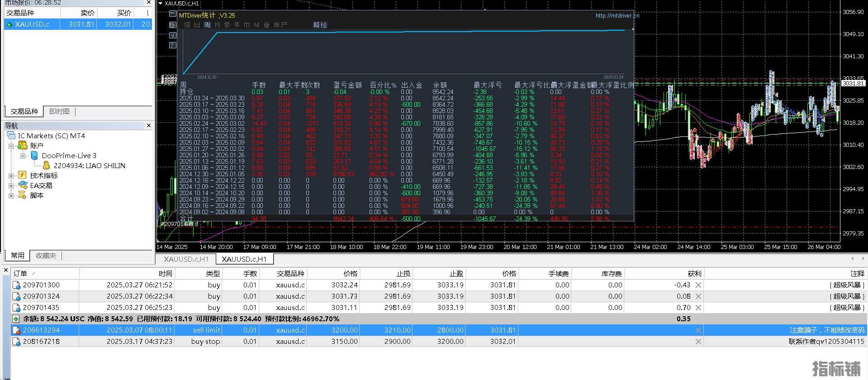
Task: Click the 图 chart icon beside the MTDriver panel
Action: click(x=172, y=24)
